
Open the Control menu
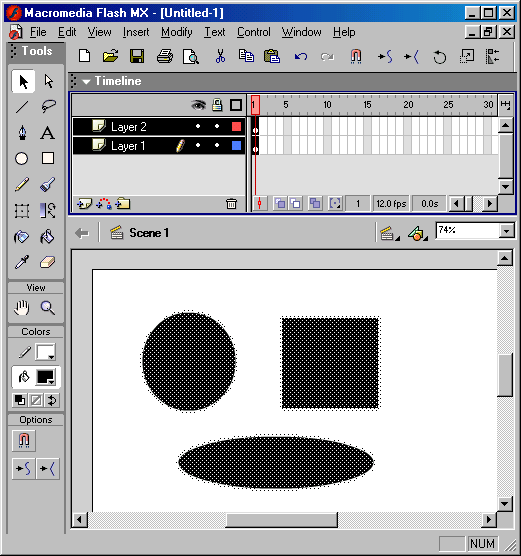point(254,32)
